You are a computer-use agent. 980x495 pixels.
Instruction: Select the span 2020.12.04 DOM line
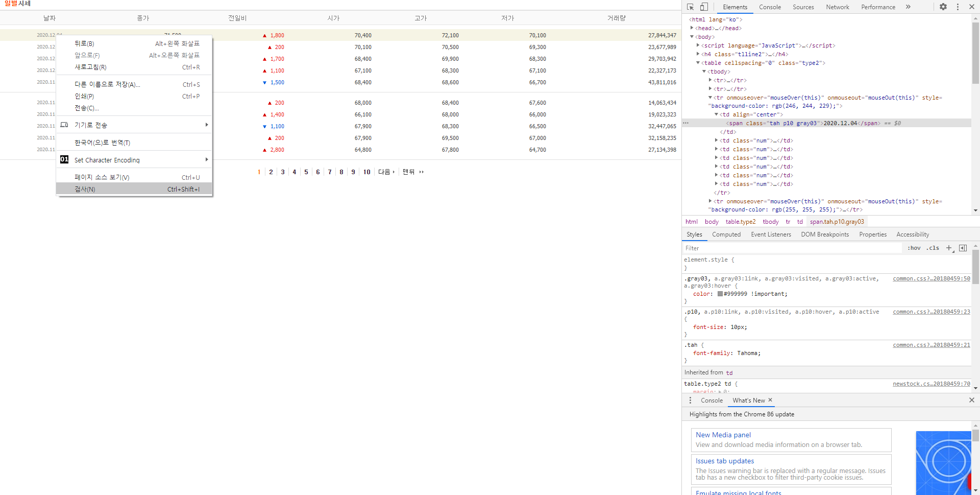pos(826,123)
